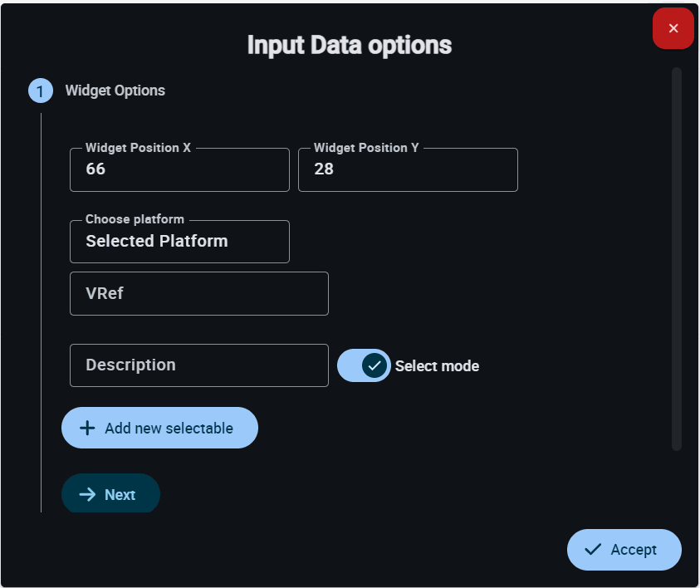The width and height of the screenshot is (700, 588).
Task: Click the dialog's vertical scrollbar
Action: [x=676, y=259]
